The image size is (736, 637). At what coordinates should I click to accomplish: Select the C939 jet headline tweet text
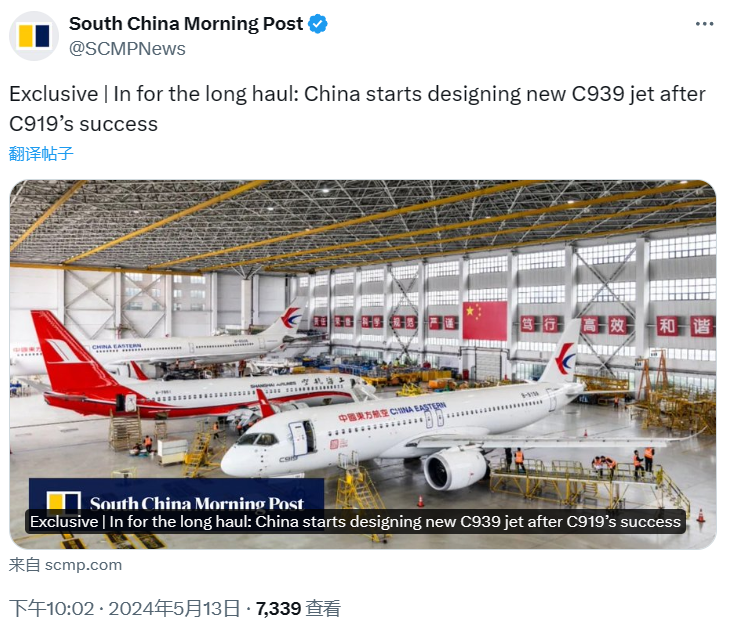tap(357, 109)
